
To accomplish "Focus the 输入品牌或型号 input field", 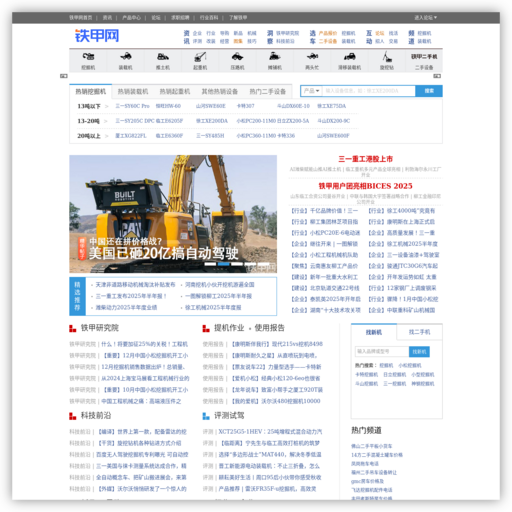I will tap(382, 351).
